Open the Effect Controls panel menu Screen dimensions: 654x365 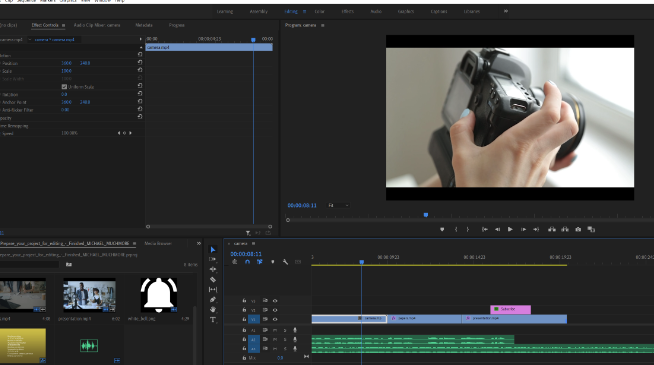click(63, 25)
